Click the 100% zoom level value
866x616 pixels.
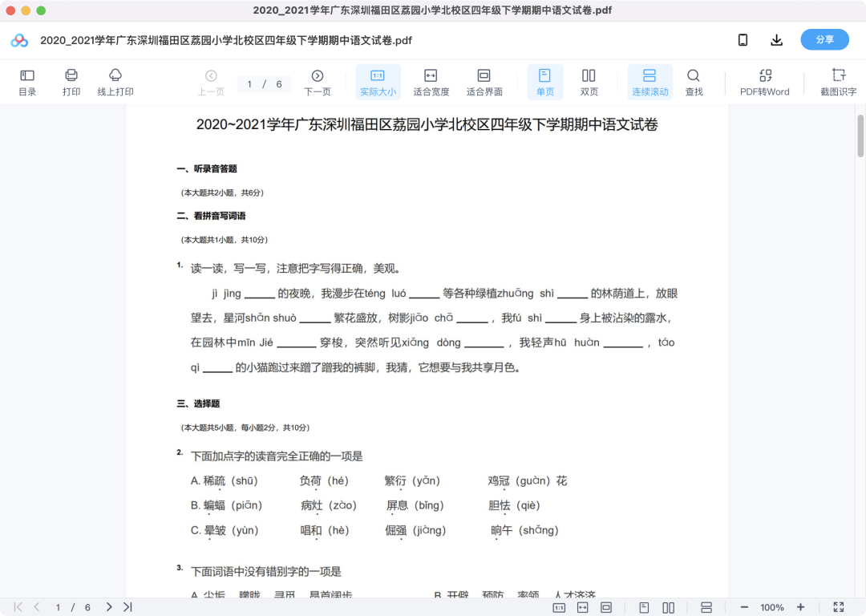(x=772, y=608)
